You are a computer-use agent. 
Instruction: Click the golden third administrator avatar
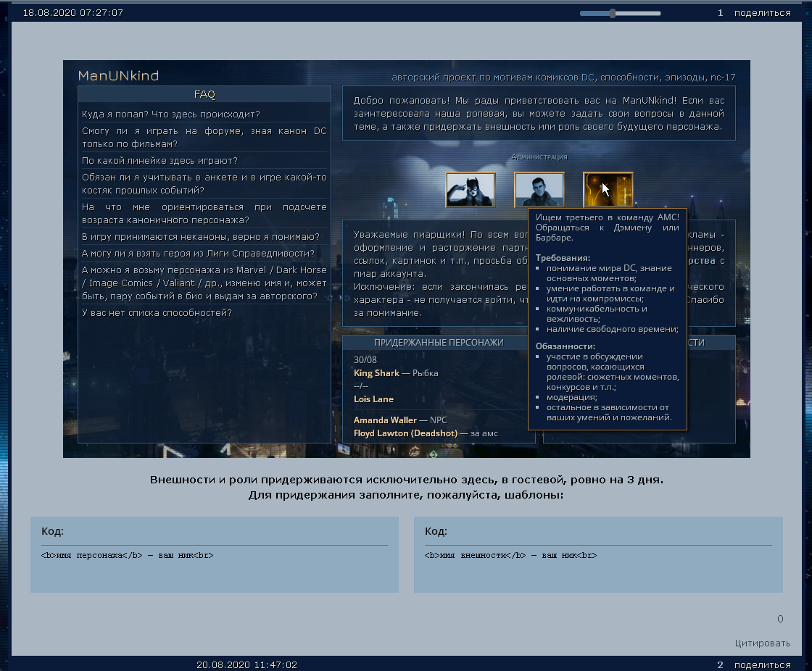coord(608,190)
